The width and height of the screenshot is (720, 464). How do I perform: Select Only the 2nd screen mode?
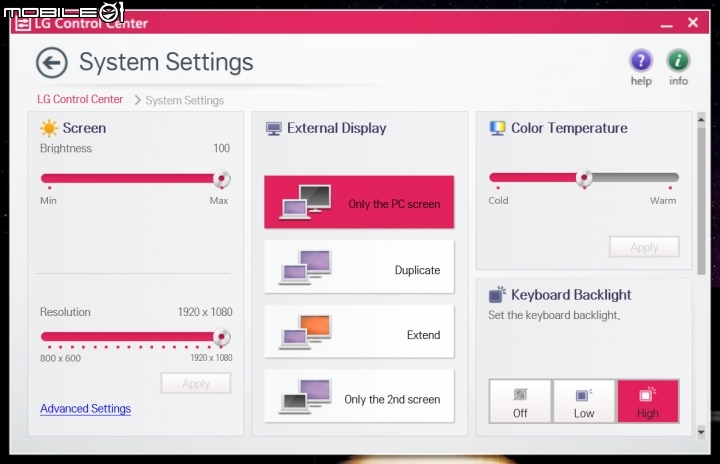[x=359, y=396]
